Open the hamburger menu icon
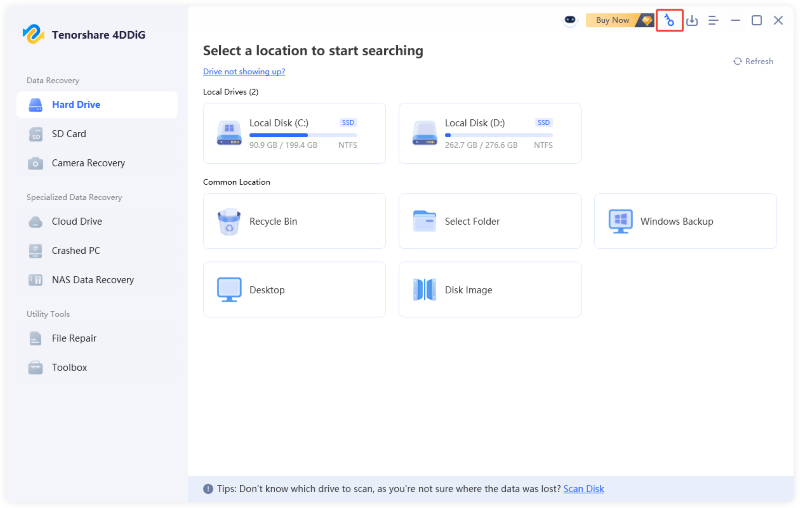The width and height of the screenshot is (800, 508). point(713,20)
